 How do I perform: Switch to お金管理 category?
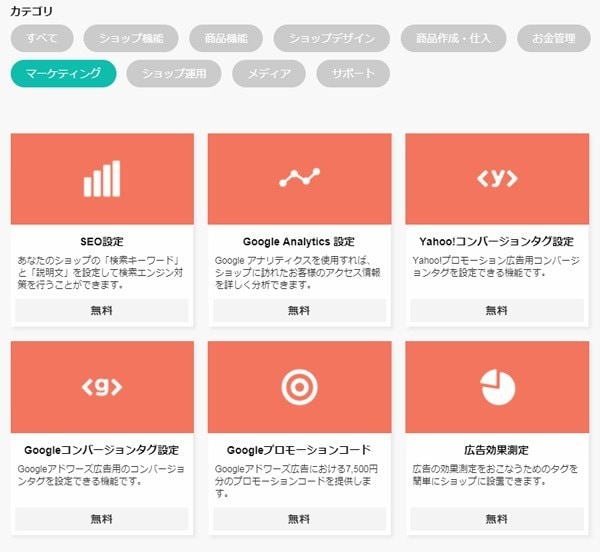click(554, 38)
